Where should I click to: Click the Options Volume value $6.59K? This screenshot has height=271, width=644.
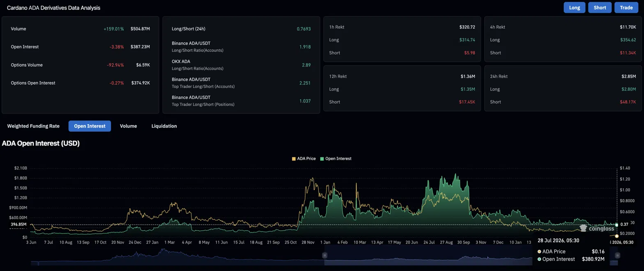(143, 65)
